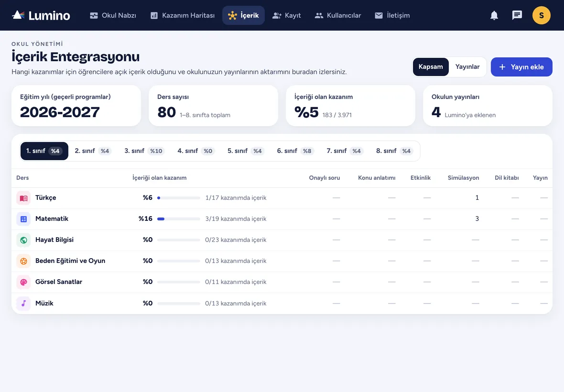Select the 2. sınıf tab
This screenshot has width=564, height=392.
93,151
